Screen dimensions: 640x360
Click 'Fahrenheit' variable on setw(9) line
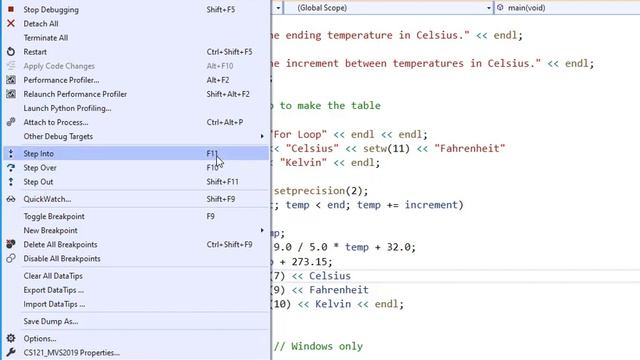[339, 290]
